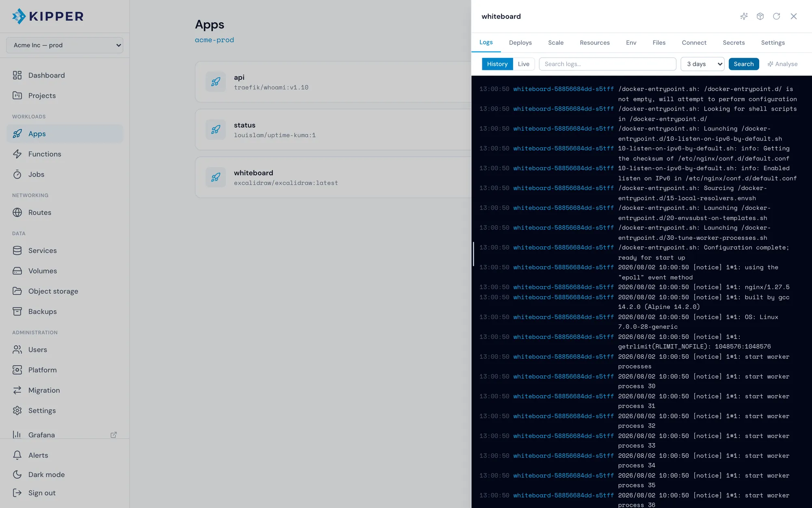Click the Search button for logs
The width and height of the screenshot is (812, 508).
(x=743, y=64)
